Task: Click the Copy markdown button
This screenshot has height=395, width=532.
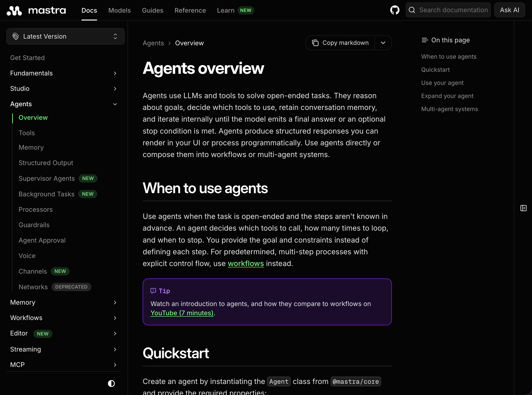Action: tap(340, 43)
